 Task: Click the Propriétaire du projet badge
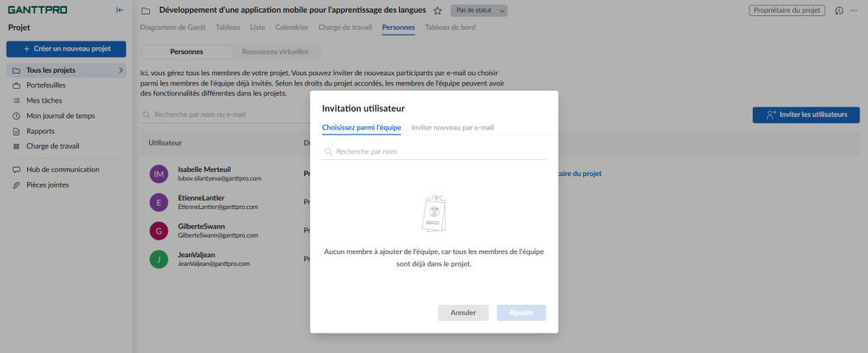pos(787,10)
